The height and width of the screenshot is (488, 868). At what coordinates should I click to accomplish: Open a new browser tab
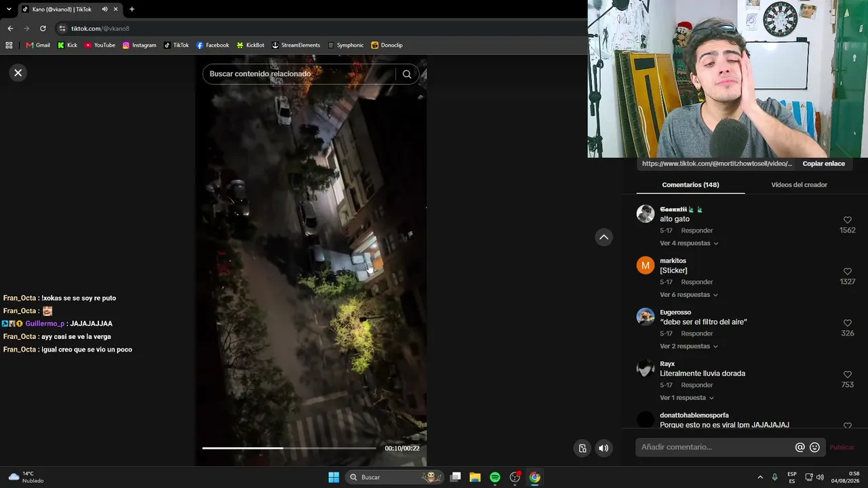click(x=132, y=9)
